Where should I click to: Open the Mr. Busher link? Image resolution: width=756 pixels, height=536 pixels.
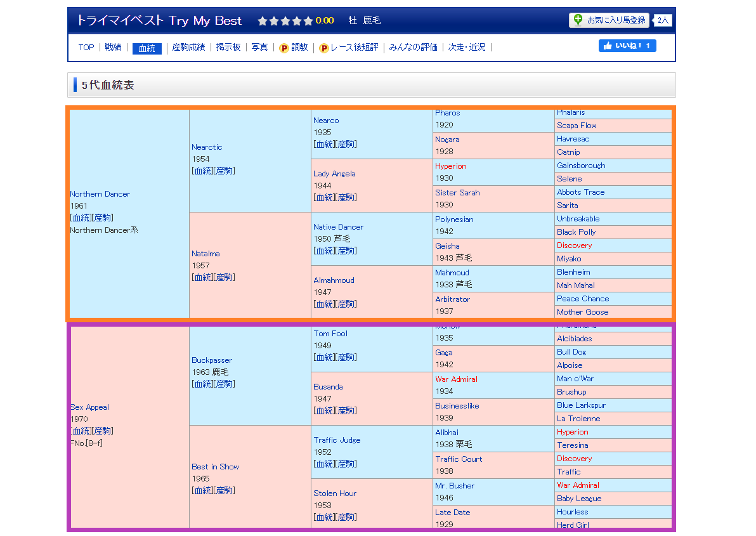point(455,486)
